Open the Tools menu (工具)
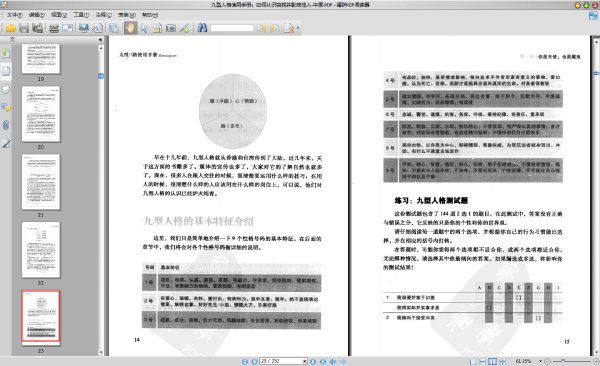The width and height of the screenshot is (600, 366). pyautogui.click(x=81, y=15)
